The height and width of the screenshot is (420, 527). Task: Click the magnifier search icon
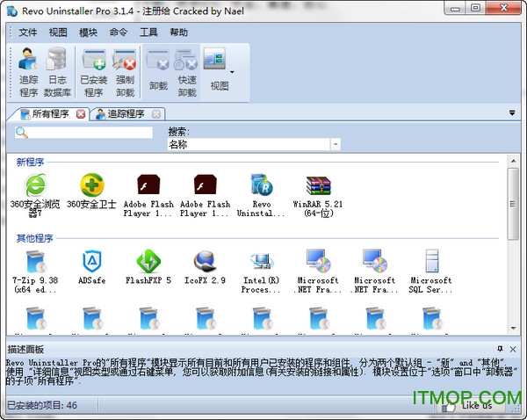tap(21, 133)
